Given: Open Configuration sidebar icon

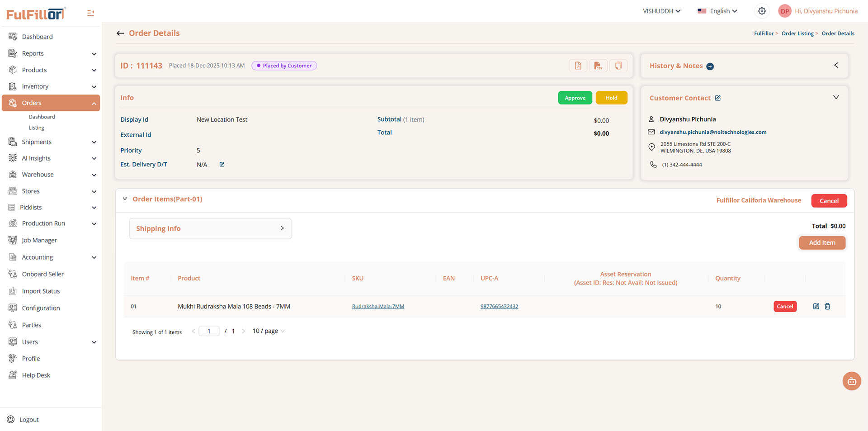Looking at the screenshot, I should [x=13, y=308].
